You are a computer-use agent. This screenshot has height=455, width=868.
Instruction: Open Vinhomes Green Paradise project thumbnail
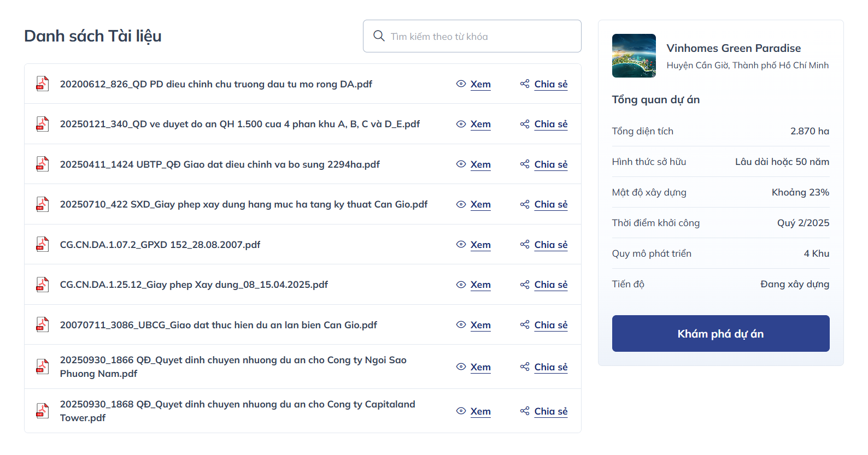(x=634, y=56)
